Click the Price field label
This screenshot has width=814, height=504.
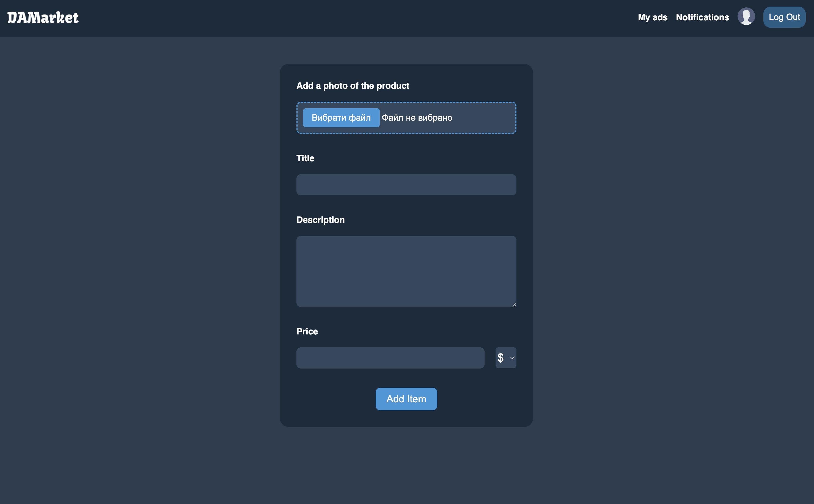tap(307, 331)
